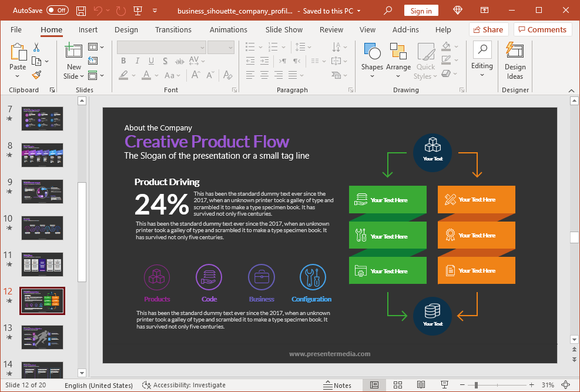Toggle AutoSave switch
580x392 pixels.
tap(58, 11)
